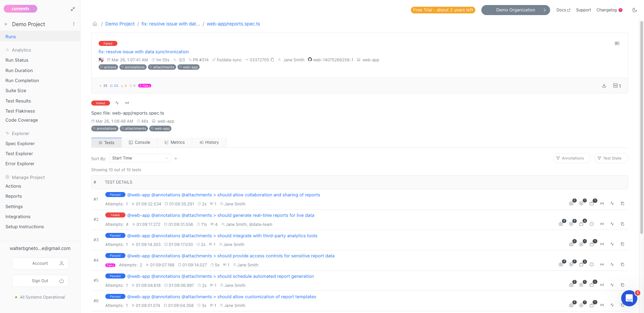
Task: Click the 5 flaky badge
Action: pyautogui.click(x=145, y=86)
